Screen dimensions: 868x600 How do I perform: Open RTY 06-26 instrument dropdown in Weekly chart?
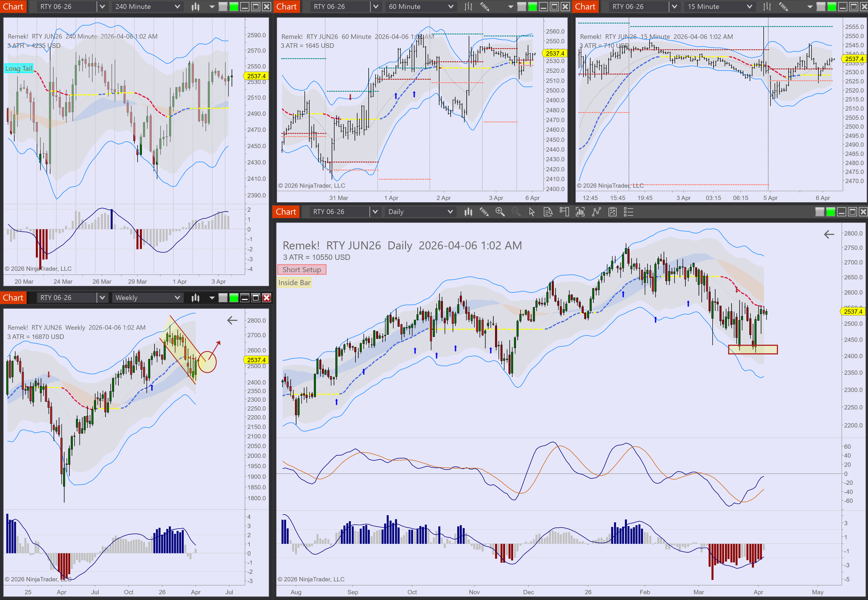[x=102, y=298]
